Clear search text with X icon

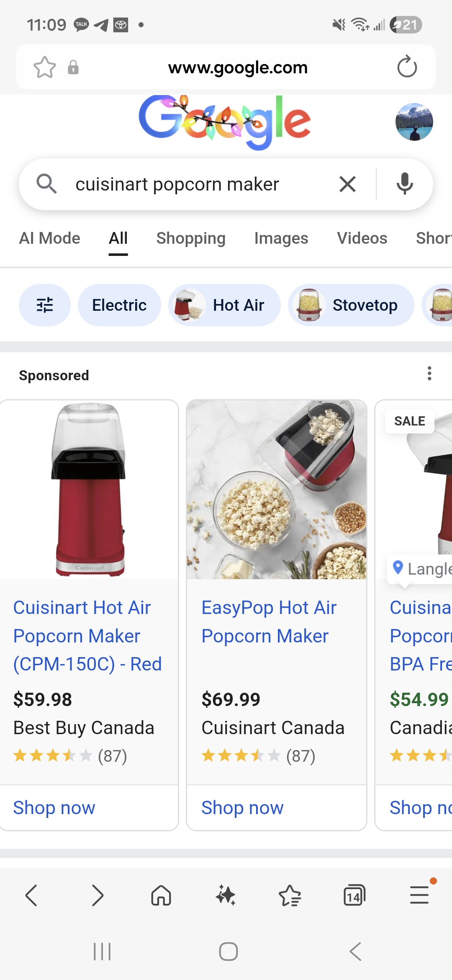click(x=347, y=184)
